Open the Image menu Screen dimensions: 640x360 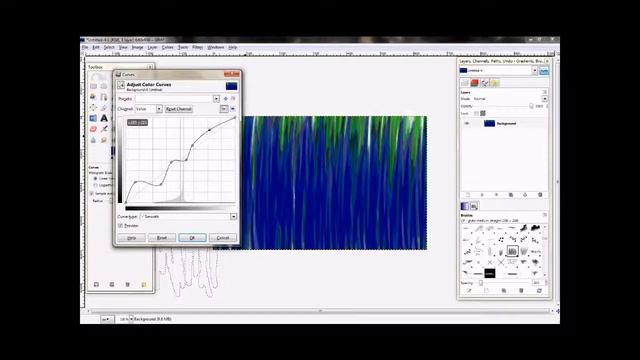[x=138, y=47]
